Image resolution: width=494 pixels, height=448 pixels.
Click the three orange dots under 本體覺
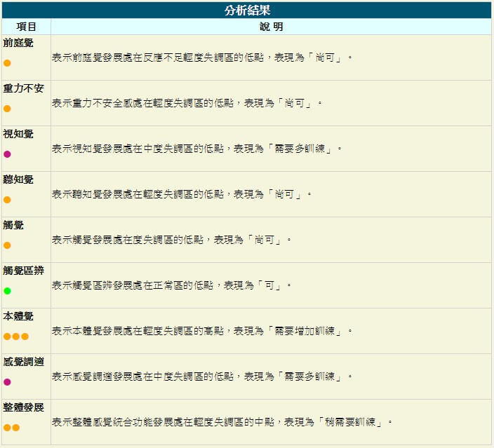(15, 337)
